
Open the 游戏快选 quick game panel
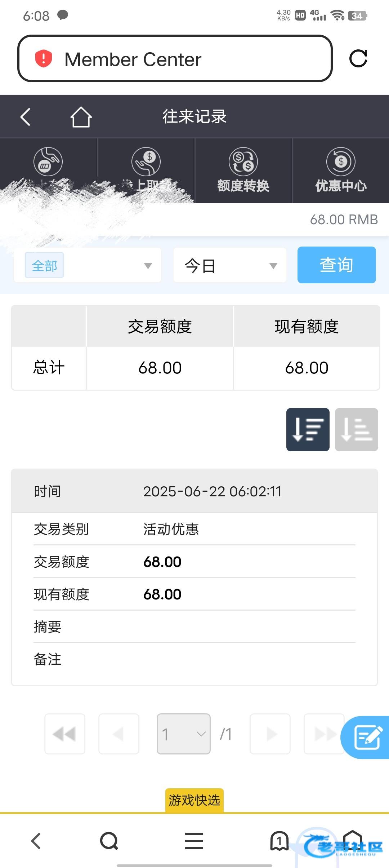(194, 800)
